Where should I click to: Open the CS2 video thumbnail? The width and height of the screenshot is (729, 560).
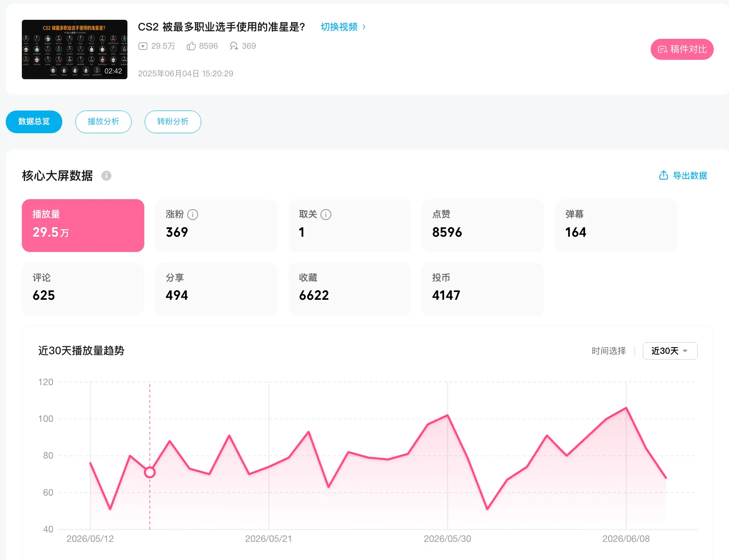coord(75,49)
